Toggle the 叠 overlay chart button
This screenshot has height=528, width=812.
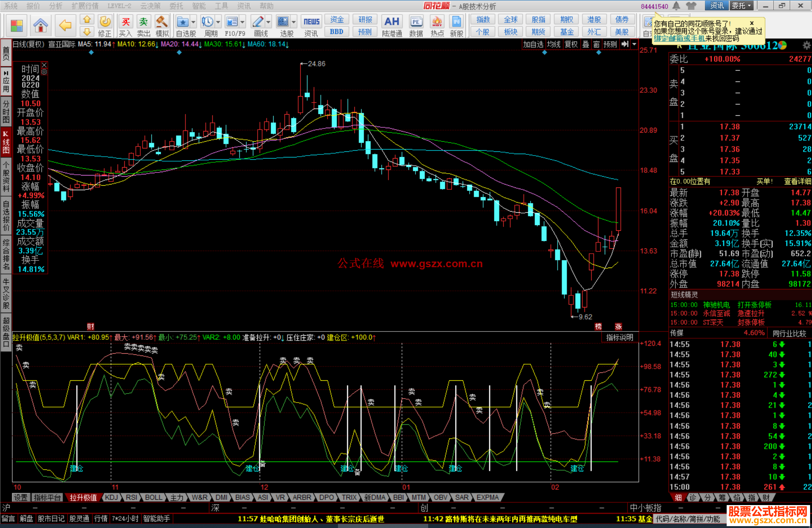[586, 44]
